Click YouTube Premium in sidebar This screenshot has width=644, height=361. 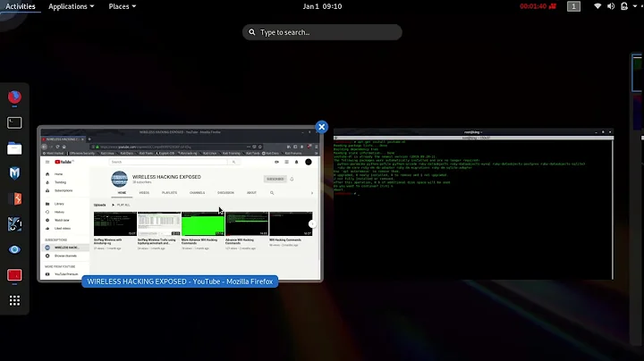click(x=66, y=274)
